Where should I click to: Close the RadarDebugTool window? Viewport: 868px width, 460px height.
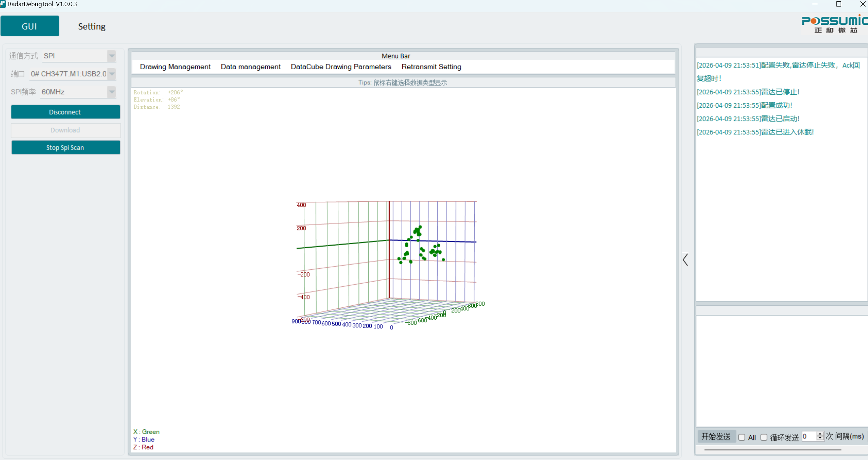(x=863, y=4)
